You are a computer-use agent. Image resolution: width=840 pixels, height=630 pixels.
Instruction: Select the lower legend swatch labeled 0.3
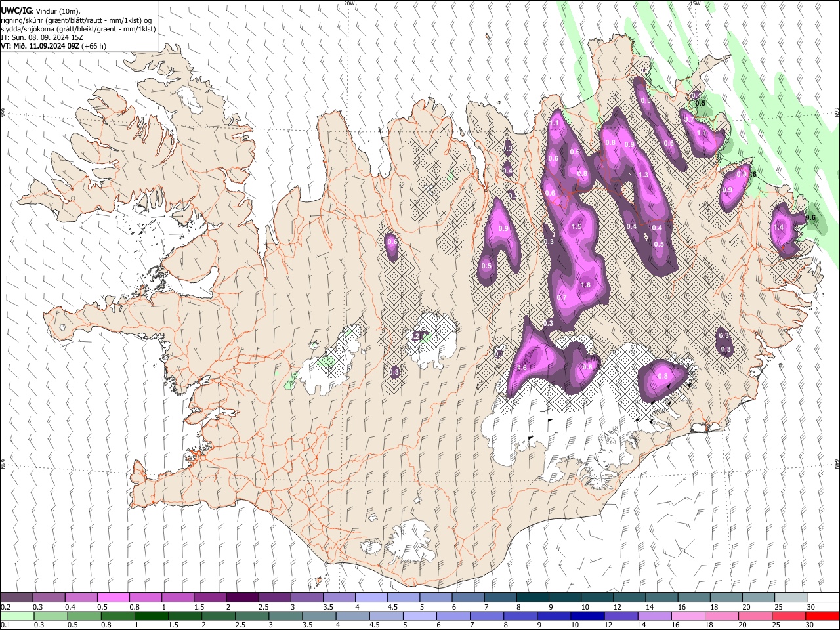click(x=51, y=616)
